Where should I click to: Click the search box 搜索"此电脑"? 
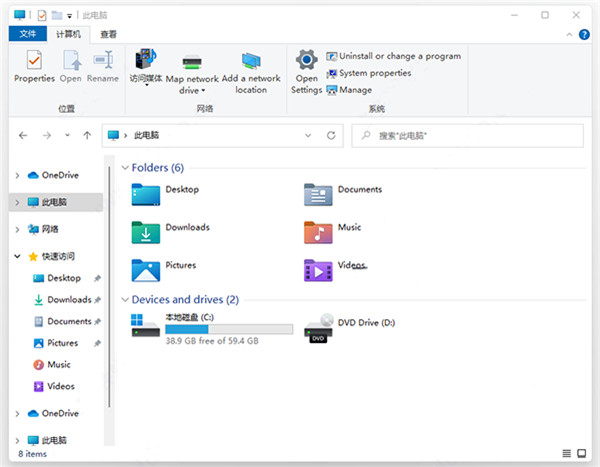coord(470,134)
